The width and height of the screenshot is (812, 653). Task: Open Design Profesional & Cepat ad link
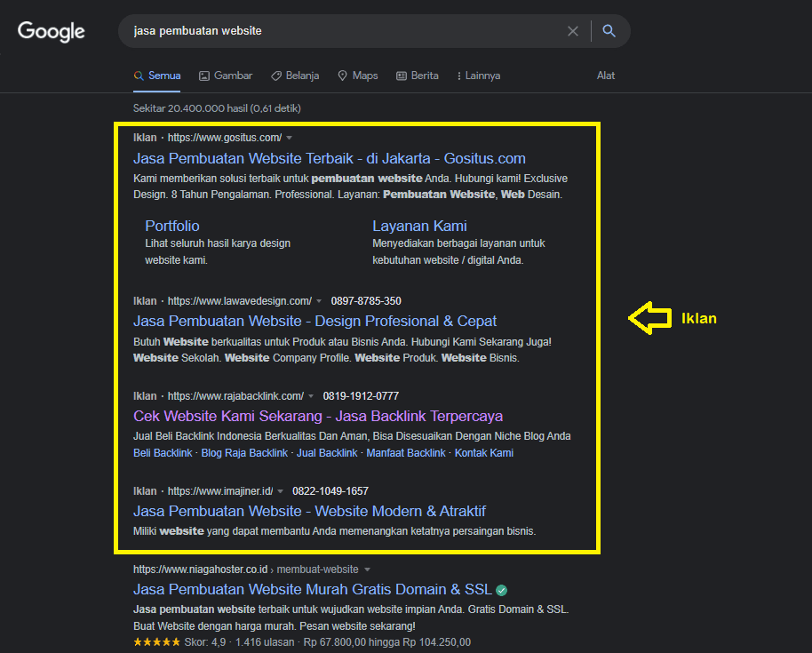point(314,321)
